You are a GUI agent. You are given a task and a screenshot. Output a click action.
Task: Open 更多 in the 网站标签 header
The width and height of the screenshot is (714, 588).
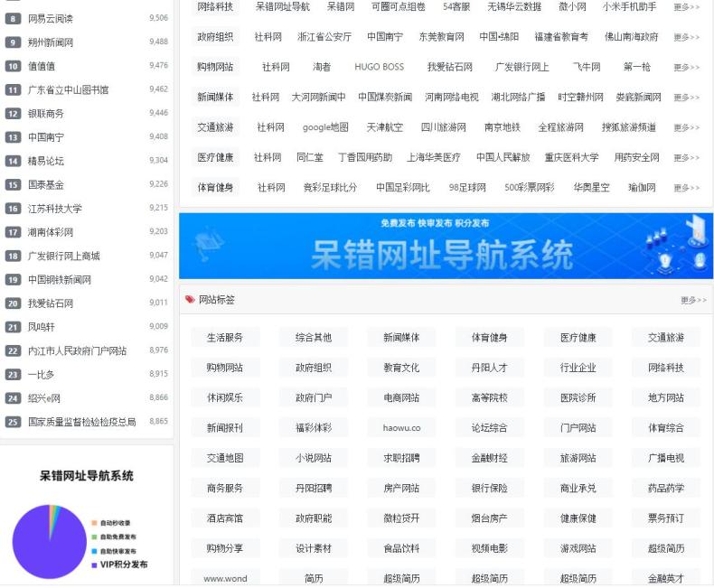693,300
